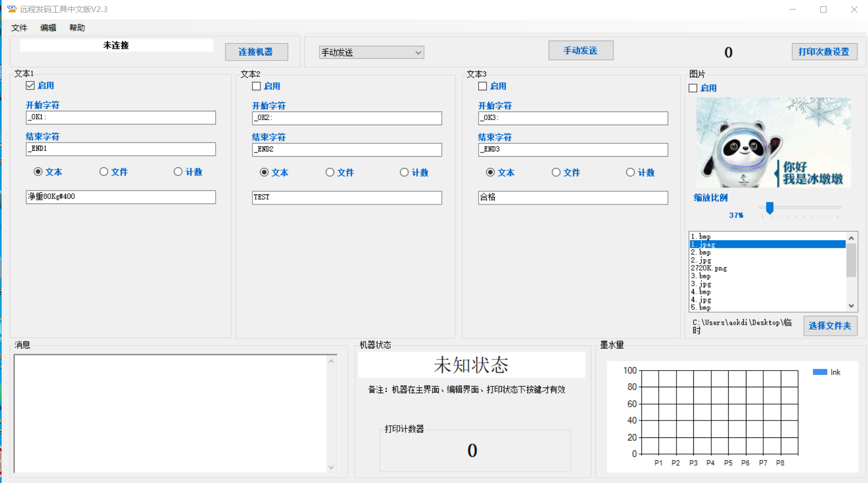Click image list scroll up arrow

[x=851, y=238]
